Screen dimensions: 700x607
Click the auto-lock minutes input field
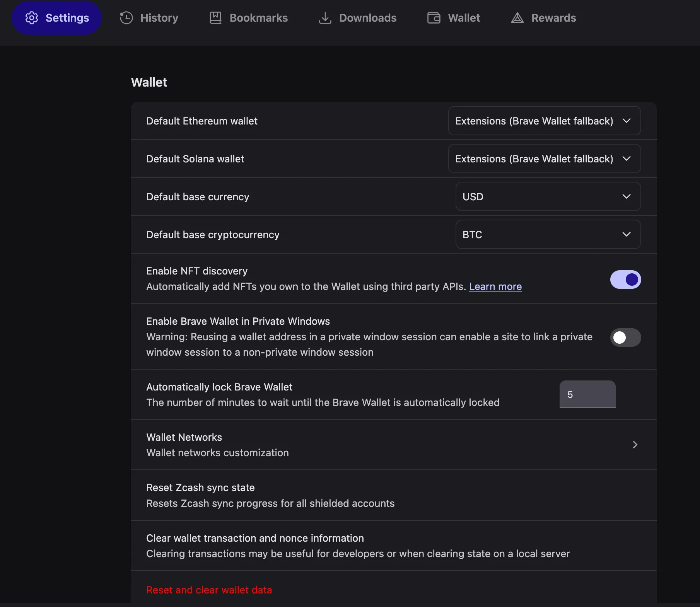(x=587, y=394)
